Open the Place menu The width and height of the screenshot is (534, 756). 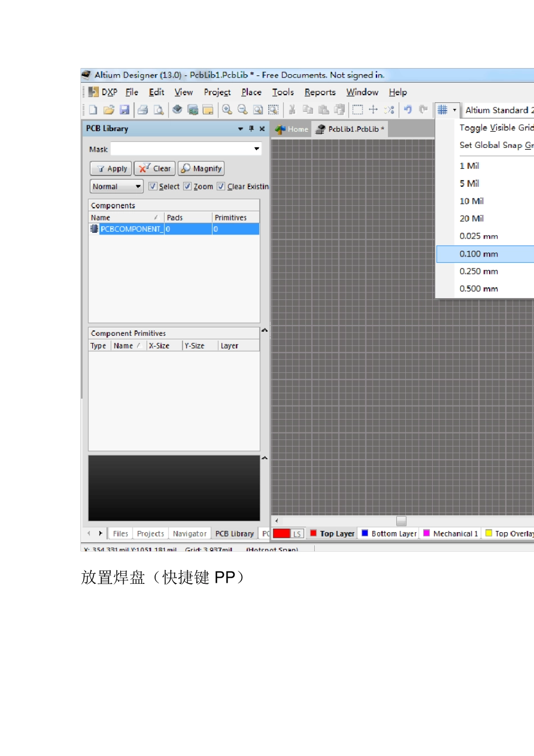(x=251, y=92)
